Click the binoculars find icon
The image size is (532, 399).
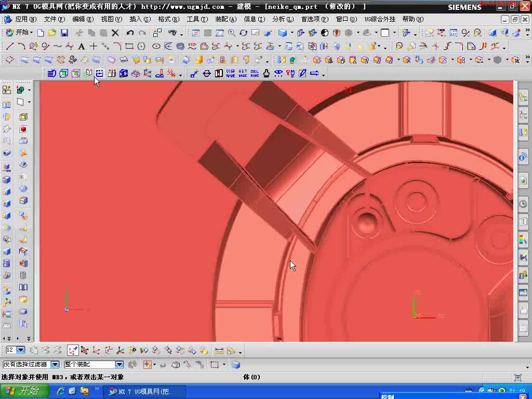pos(172,33)
